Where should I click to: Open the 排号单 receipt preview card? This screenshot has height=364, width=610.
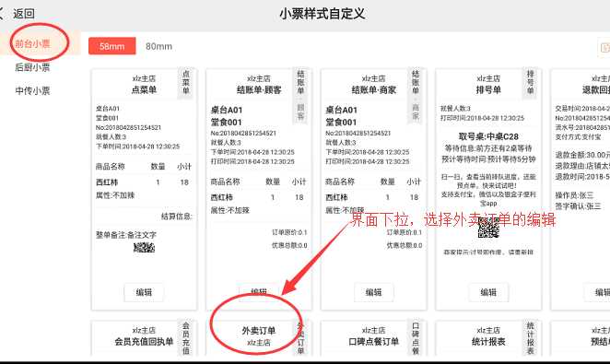pos(488,190)
